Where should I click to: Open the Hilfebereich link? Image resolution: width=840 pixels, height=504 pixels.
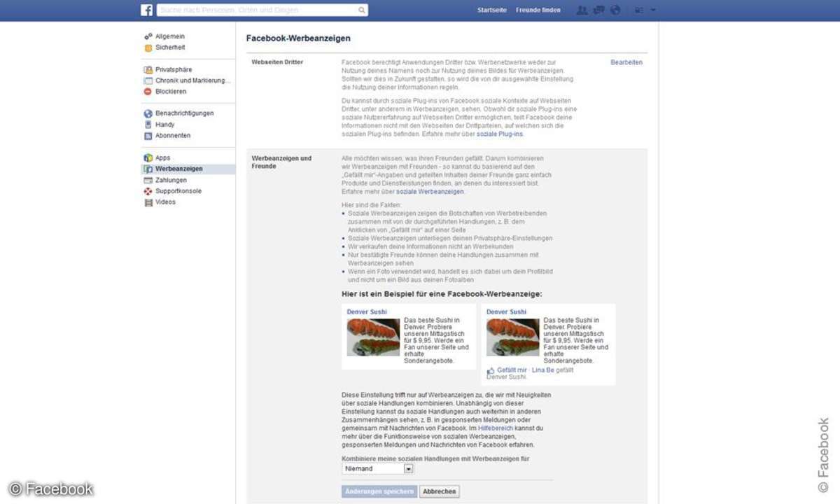496,428
